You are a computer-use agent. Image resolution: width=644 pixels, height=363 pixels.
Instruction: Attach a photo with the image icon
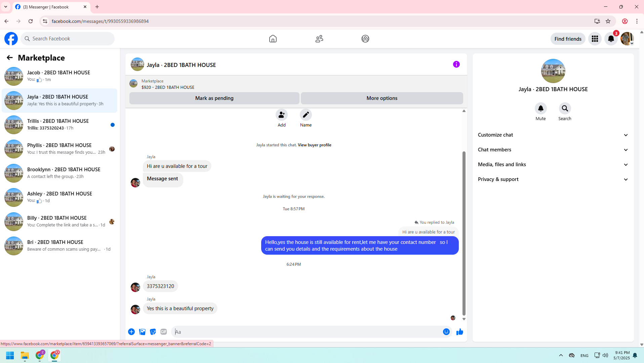[143, 332]
